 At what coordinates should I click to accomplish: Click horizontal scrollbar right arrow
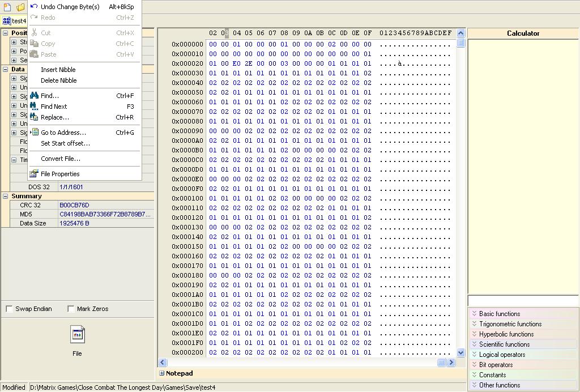451,363
